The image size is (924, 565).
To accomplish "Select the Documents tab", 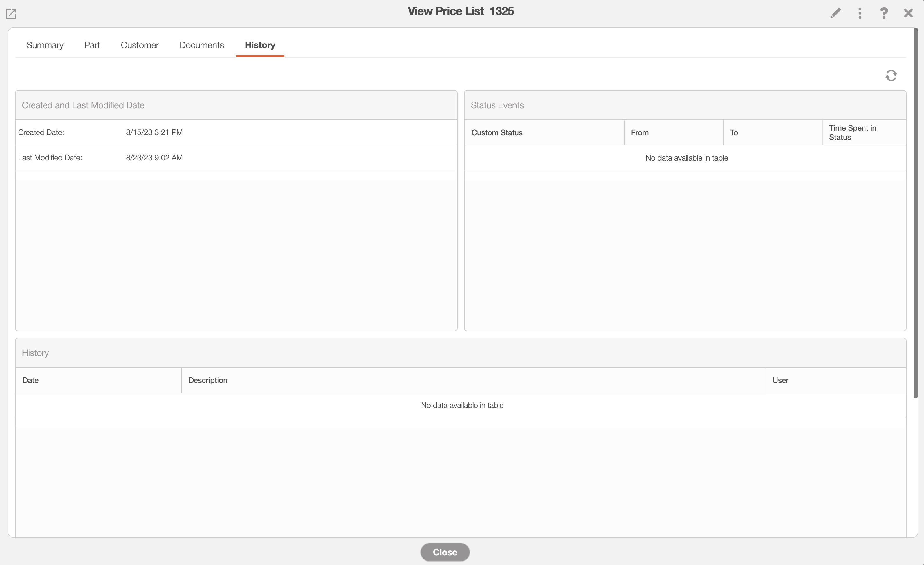I will pos(202,45).
